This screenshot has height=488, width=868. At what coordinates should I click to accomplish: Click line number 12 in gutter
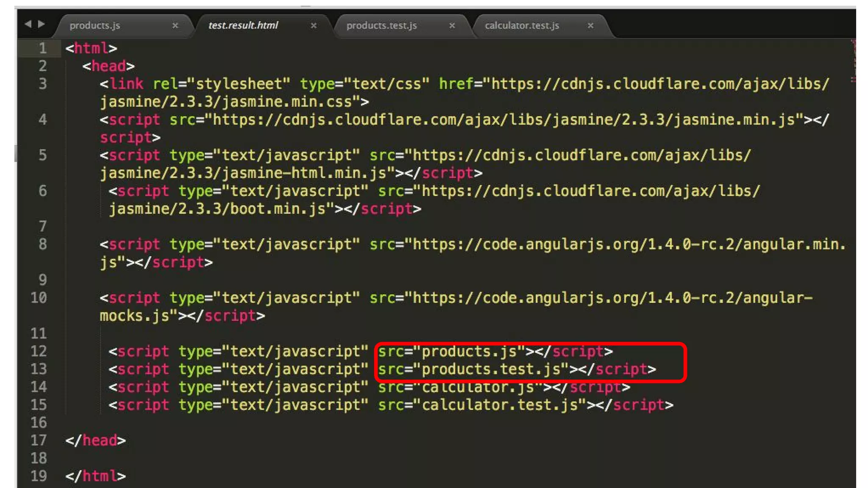click(39, 351)
